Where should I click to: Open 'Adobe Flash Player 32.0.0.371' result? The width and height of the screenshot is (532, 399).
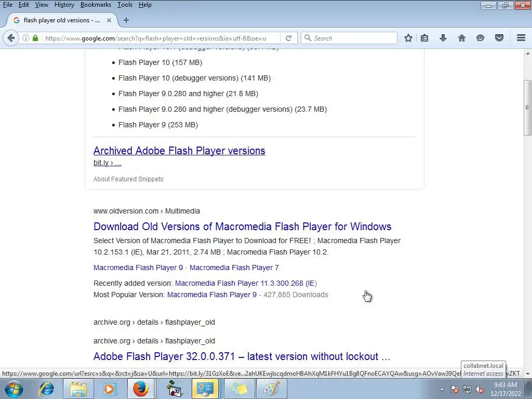[242, 356]
